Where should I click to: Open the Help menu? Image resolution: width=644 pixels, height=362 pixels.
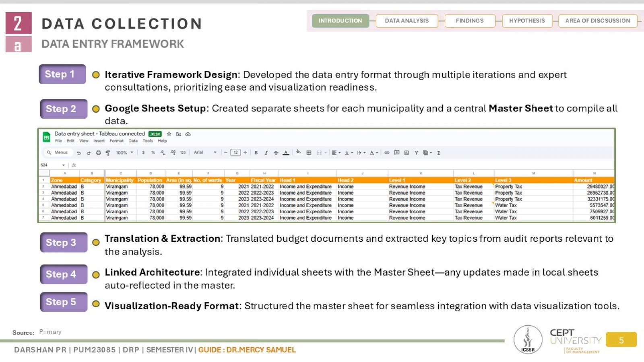[x=162, y=141]
